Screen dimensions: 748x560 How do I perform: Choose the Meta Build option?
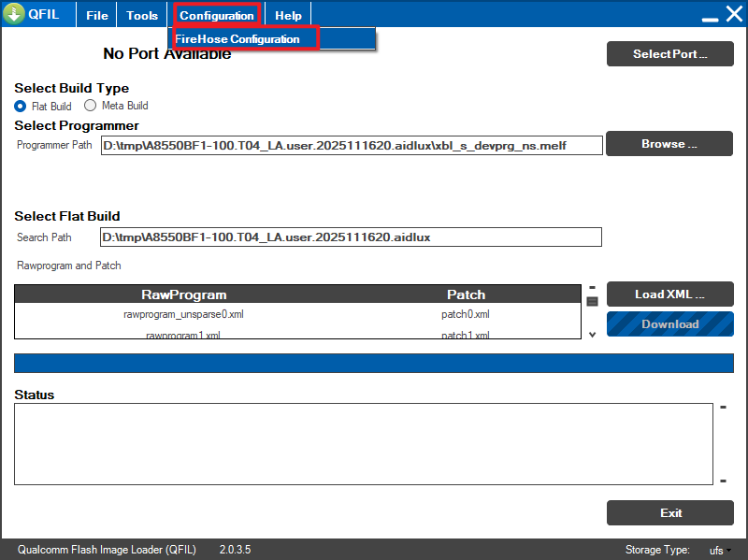pyautogui.click(x=91, y=106)
